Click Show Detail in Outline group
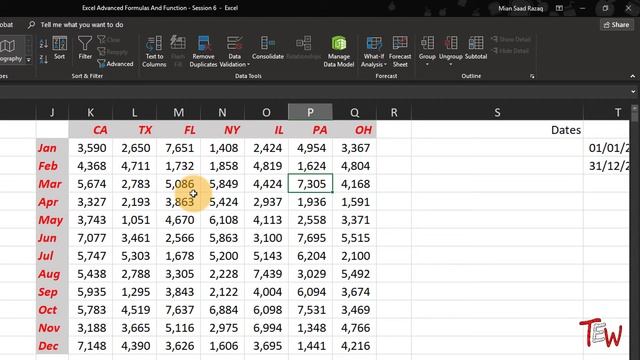 pos(511,39)
